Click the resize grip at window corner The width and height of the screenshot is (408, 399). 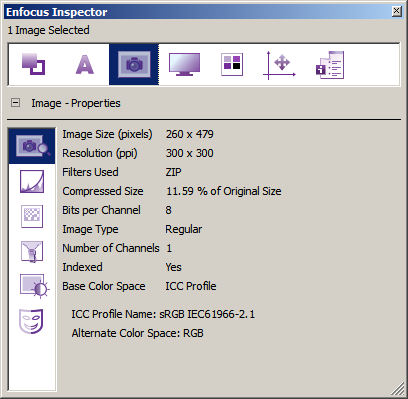click(x=397, y=389)
